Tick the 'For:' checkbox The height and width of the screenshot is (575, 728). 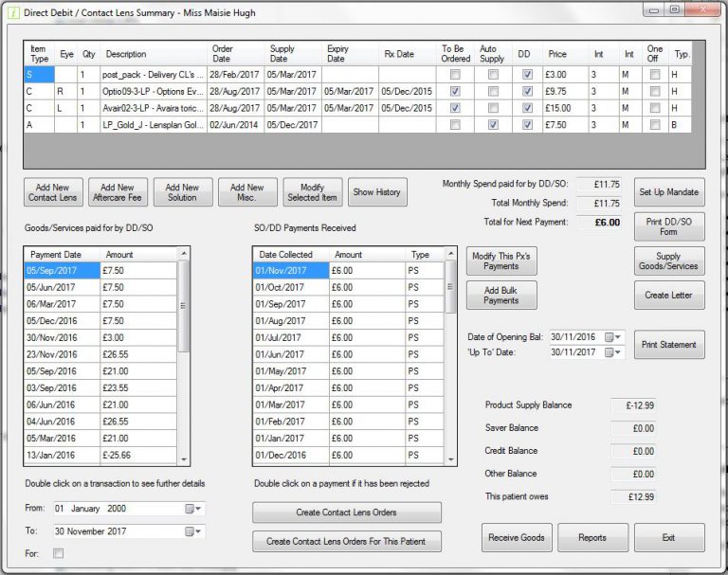(58, 553)
